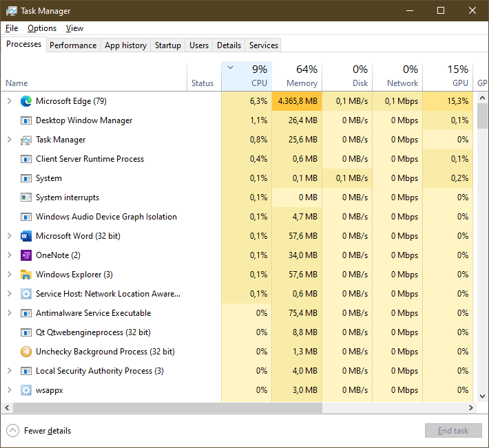Viewport: 489px width, 448px height.
Task: Sort by the CPU column header
Action: 247,76
